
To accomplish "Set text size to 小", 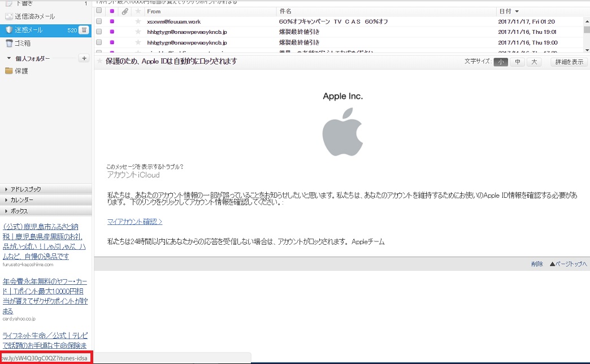I will coord(501,62).
